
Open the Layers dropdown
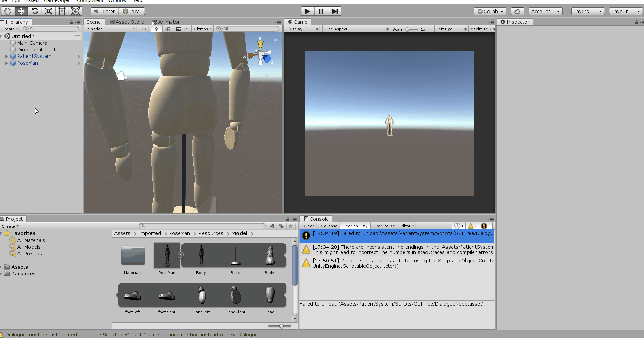point(587,11)
